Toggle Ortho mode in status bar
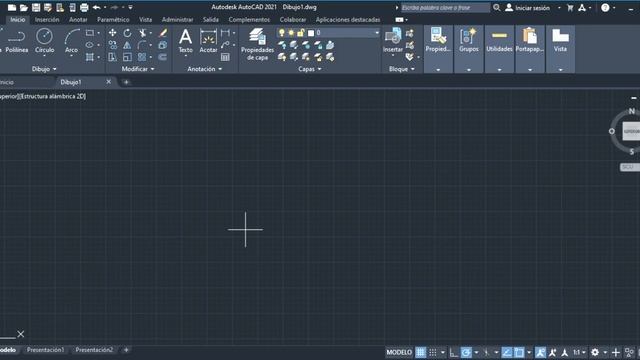Image resolution: width=640 pixels, height=360 pixels. [x=453, y=352]
